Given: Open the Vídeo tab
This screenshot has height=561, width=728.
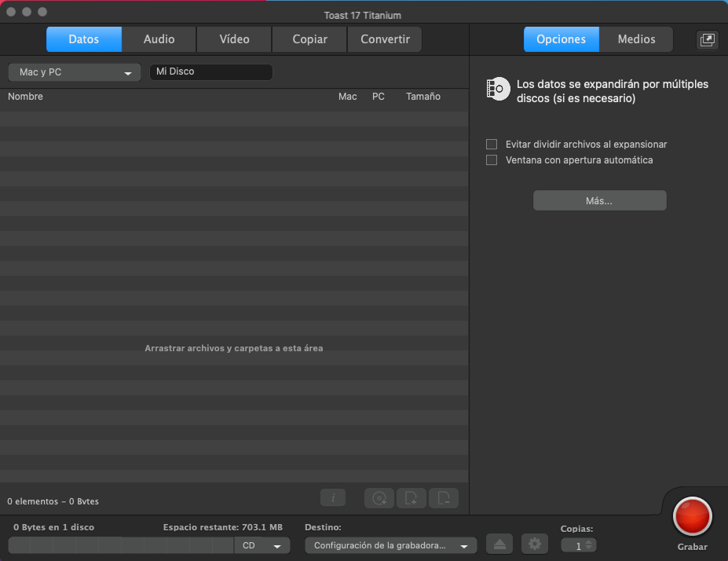Looking at the screenshot, I should tap(235, 39).
